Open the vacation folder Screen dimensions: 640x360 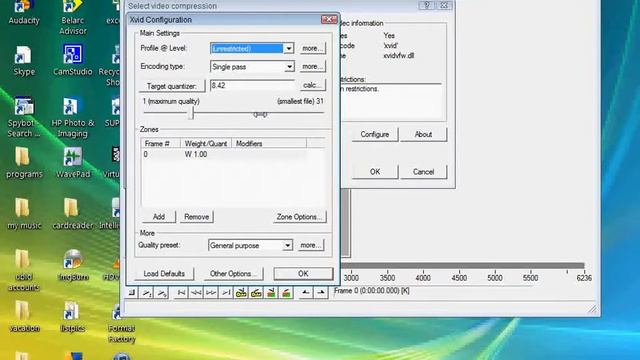[x=24, y=317]
